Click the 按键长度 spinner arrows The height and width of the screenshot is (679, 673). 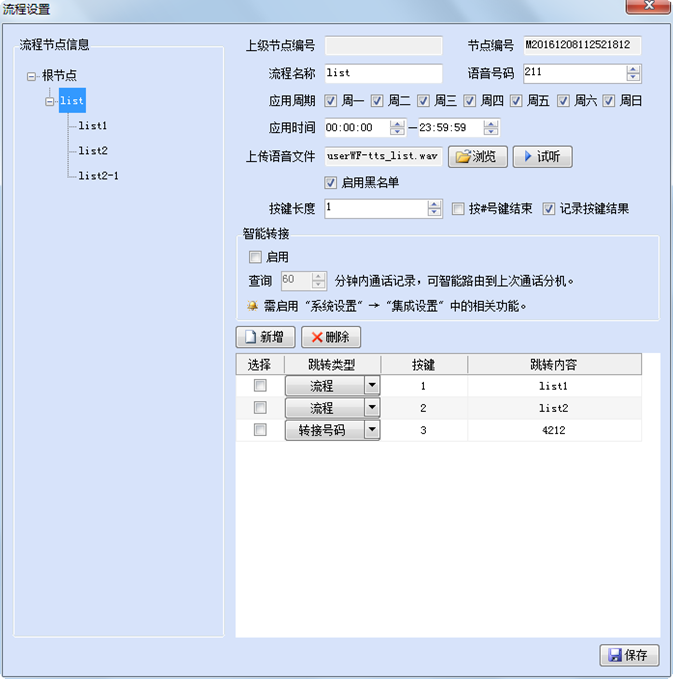pos(434,209)
